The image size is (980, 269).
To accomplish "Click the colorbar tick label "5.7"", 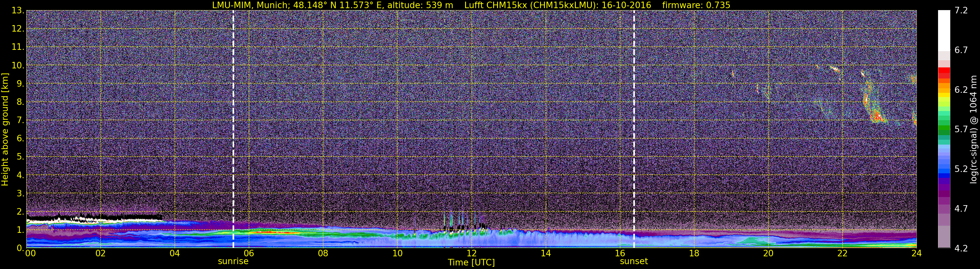I will click(961, 130).
